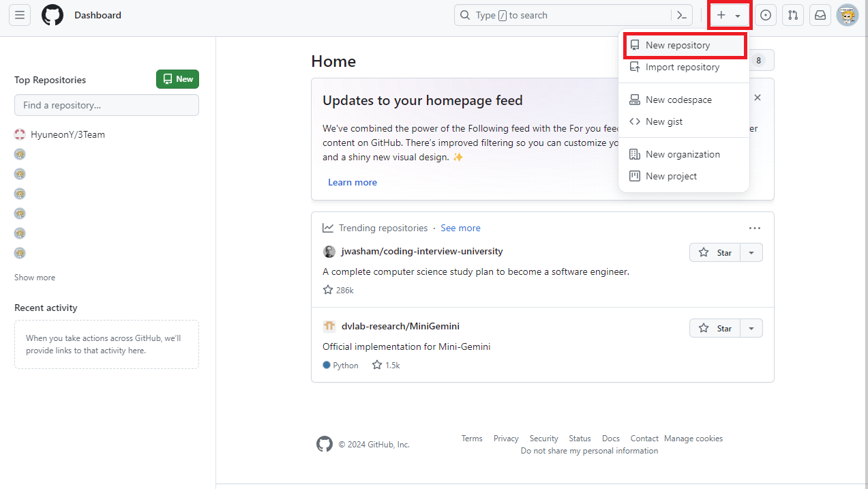Click the Home heading
868x489 pixels.
point(333,61)
